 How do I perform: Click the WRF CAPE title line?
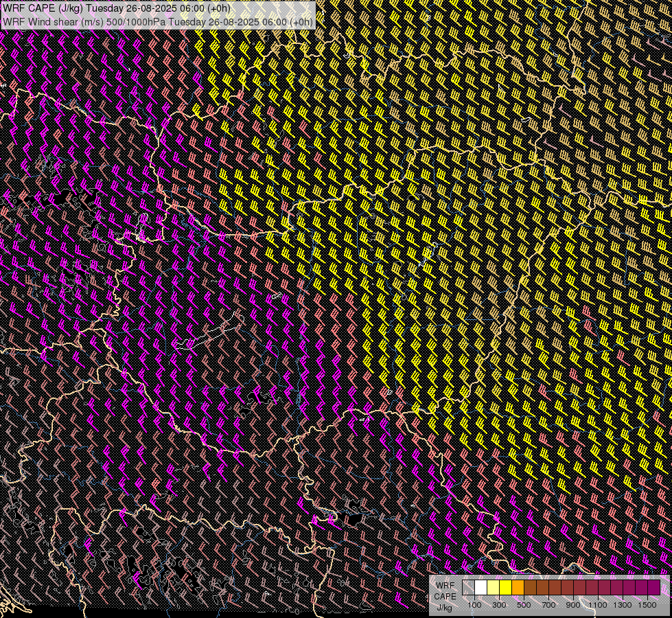click(x=117, y=8)
